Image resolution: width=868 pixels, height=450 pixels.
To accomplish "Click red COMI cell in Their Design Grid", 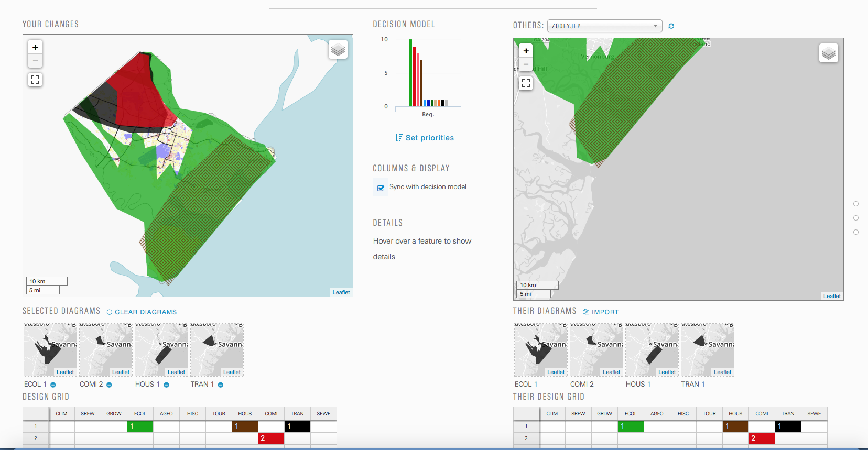I will (x=762, y=438).
